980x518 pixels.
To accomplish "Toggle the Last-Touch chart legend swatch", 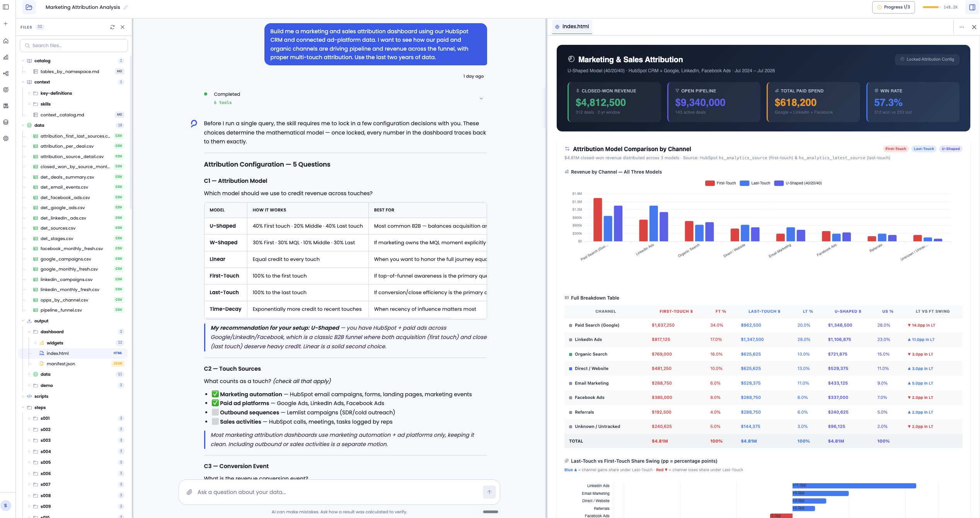I will coord(745,183).
